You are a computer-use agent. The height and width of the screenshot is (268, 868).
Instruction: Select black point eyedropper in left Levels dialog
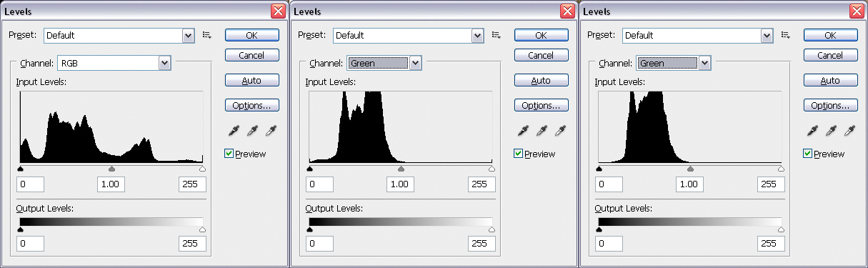[233, 130]
